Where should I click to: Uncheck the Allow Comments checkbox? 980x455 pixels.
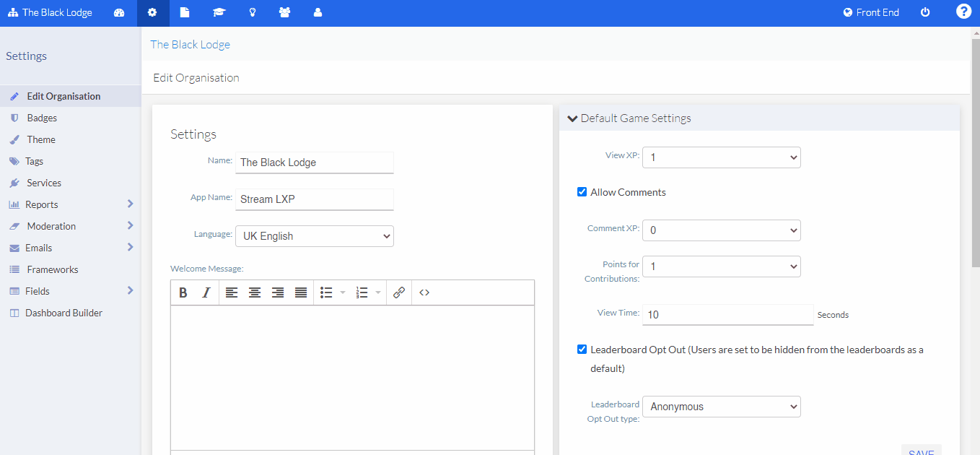tap(582, 191)
